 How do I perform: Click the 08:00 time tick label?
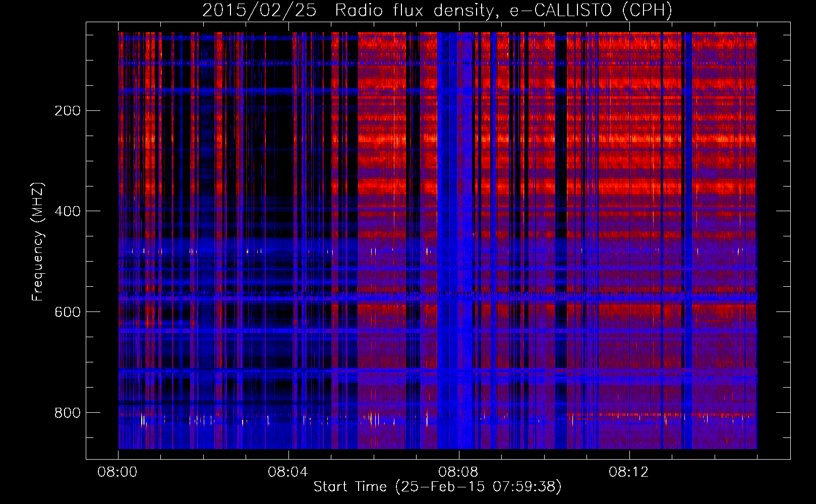(x=118, y=472)
